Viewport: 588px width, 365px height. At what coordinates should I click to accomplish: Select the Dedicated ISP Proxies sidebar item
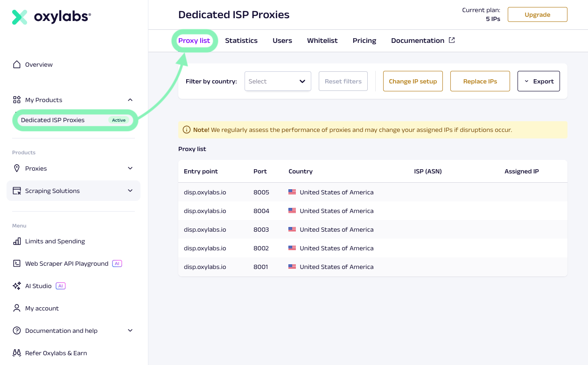click(53, 120)
